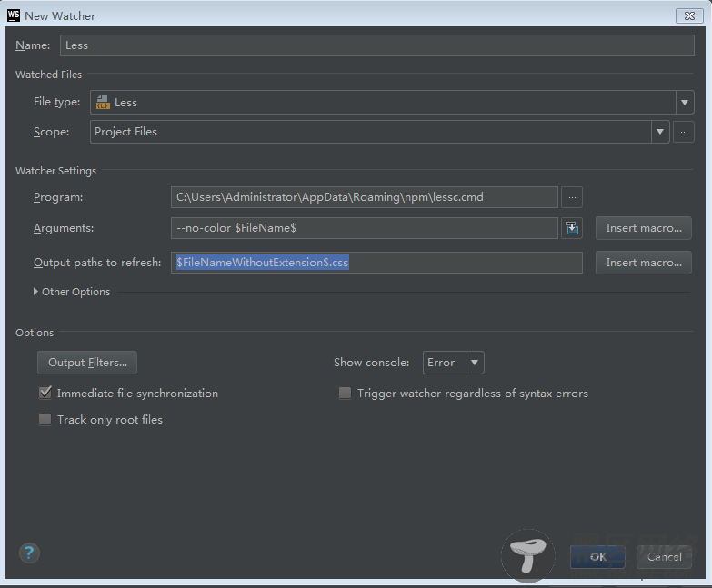This screenshot has height=588, width=712.
Task: Focus the Program path field
Action: pyautogui.click(x=364, y=197)
